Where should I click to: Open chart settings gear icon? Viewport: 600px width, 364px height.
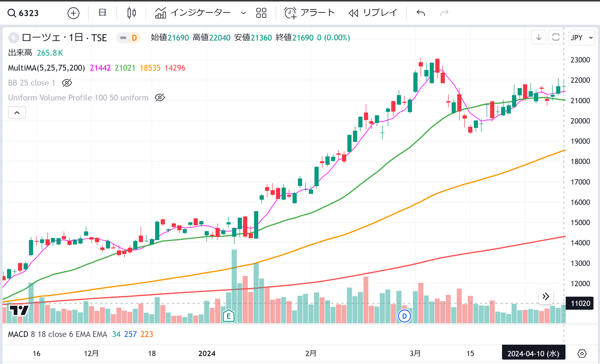click(582, 354)
